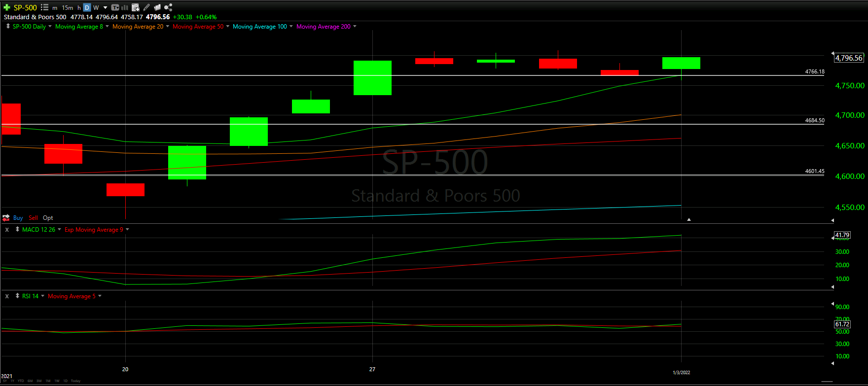Select the pencil drawing tool icon
The image size is (868, 386).
click(146, 7)
